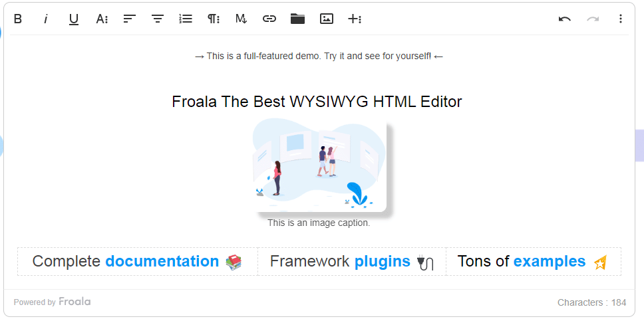Click the 'Powered by' footer text

[x=35, y=302]
